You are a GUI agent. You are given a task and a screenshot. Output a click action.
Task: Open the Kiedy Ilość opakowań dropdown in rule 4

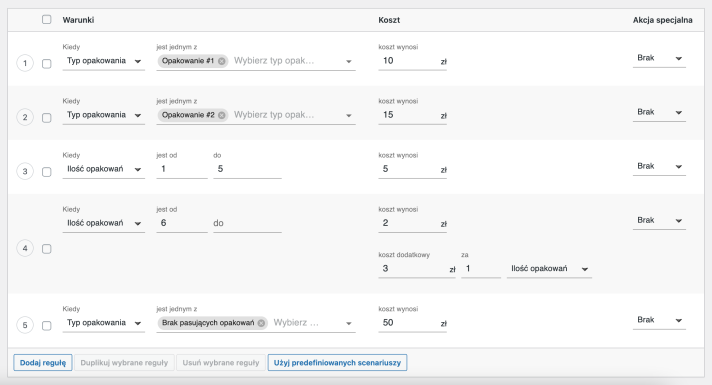click(104, 223)
